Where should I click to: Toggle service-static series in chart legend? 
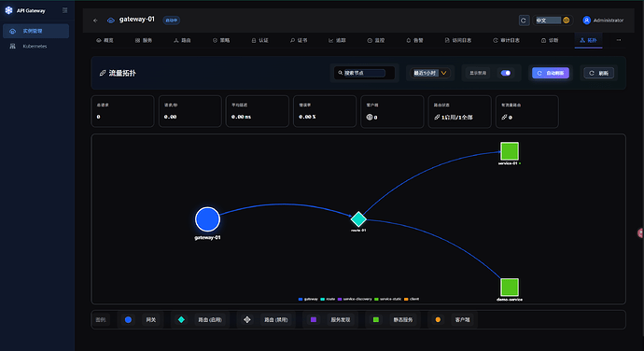pos(387,300)
